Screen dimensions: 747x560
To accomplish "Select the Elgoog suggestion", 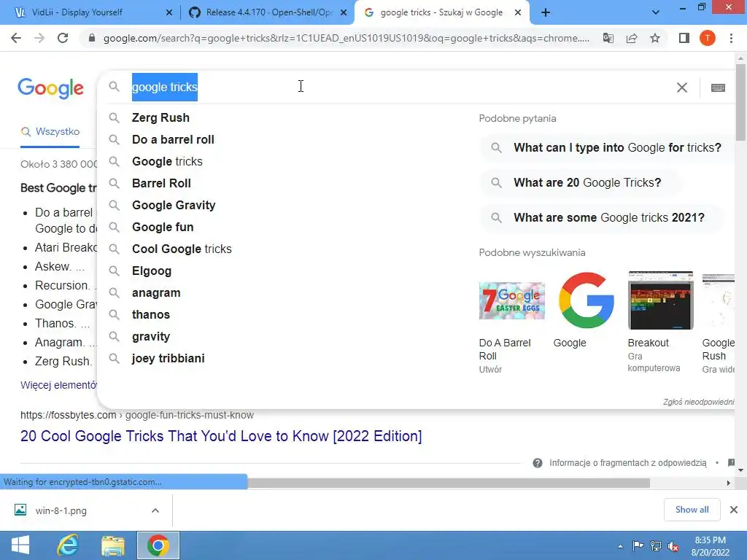I will click(x=152, y=271).
